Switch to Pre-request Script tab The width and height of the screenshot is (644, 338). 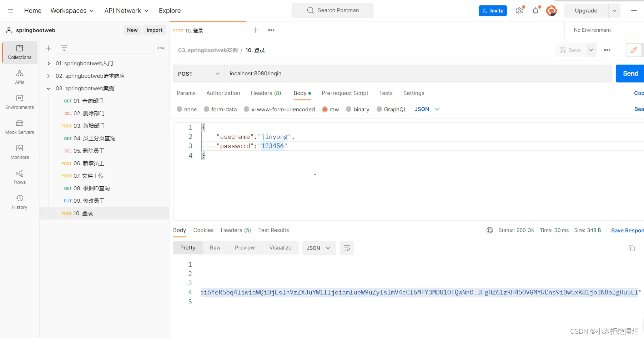[345, 93]
